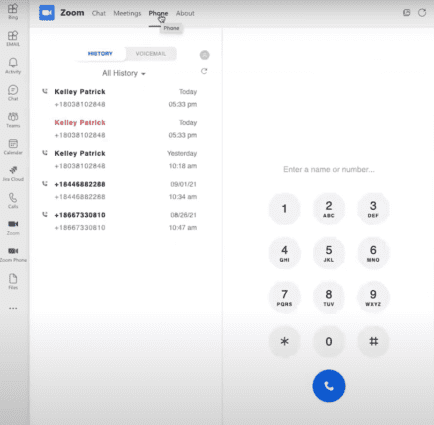Tap the pound key on keypad
This screenshot has height=425, width=434.
(373, 342)
